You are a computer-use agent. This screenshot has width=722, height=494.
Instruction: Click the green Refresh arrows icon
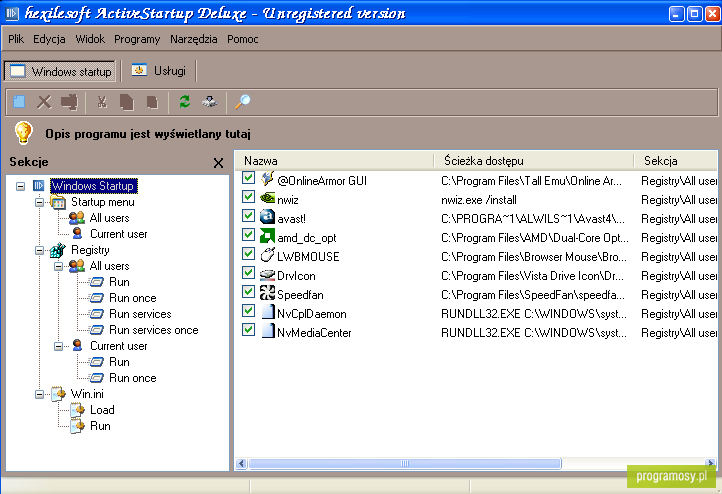pos(185,101)
